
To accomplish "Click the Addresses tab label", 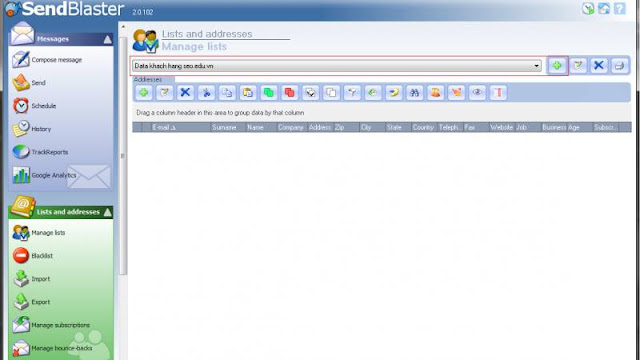I will point(148,79).
